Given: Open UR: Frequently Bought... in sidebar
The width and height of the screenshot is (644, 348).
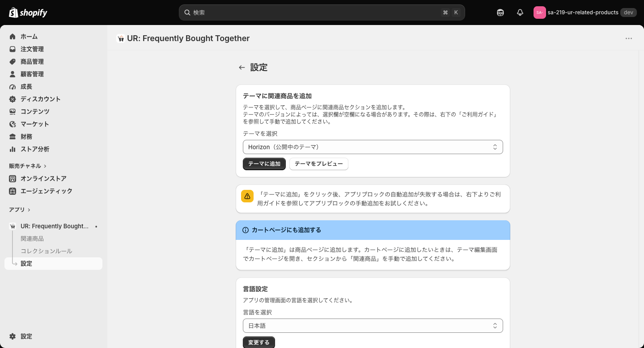Looking at the screenshot, I should pos(55,226).
